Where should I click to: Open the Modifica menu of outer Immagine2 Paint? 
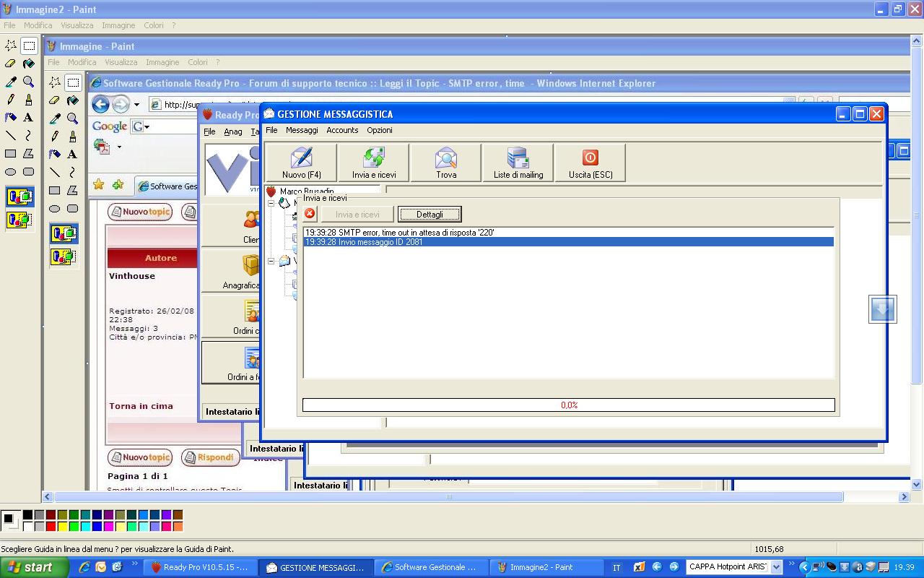coord(38,25)
